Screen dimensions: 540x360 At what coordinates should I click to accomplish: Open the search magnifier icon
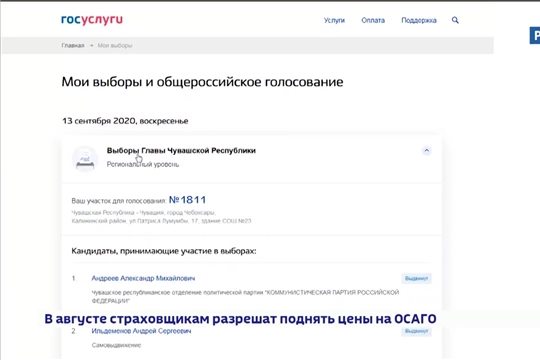(x=455, y=20)
